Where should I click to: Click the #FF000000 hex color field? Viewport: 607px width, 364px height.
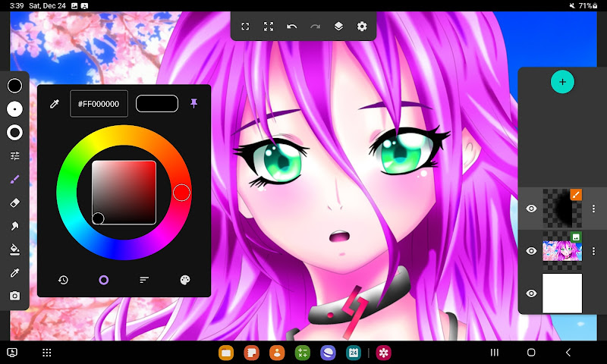pos(99,104)
